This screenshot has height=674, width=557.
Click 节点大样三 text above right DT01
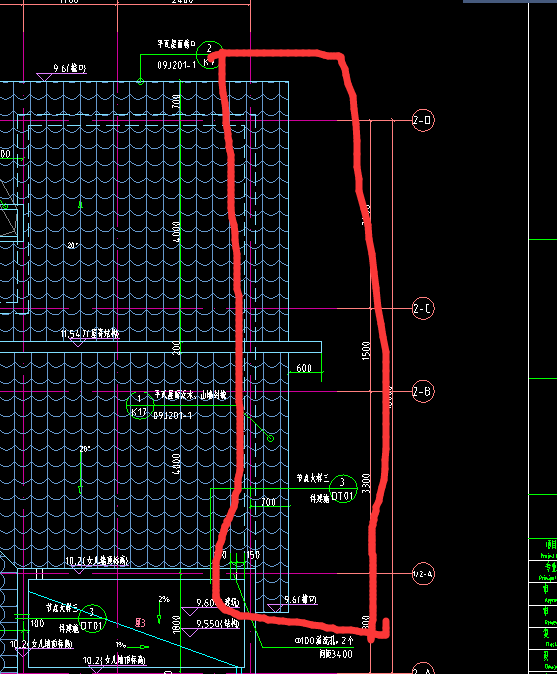(313, 478)
